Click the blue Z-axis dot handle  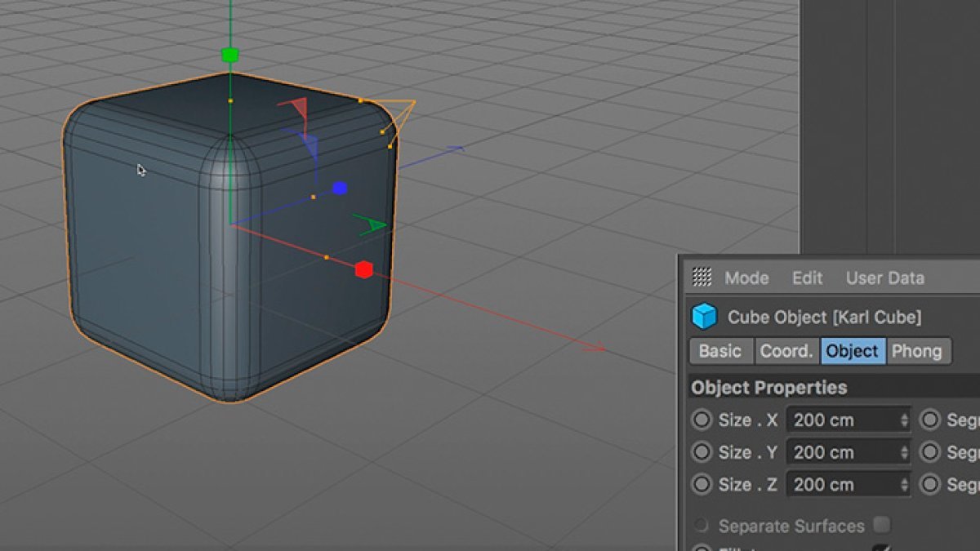point(340,189)
